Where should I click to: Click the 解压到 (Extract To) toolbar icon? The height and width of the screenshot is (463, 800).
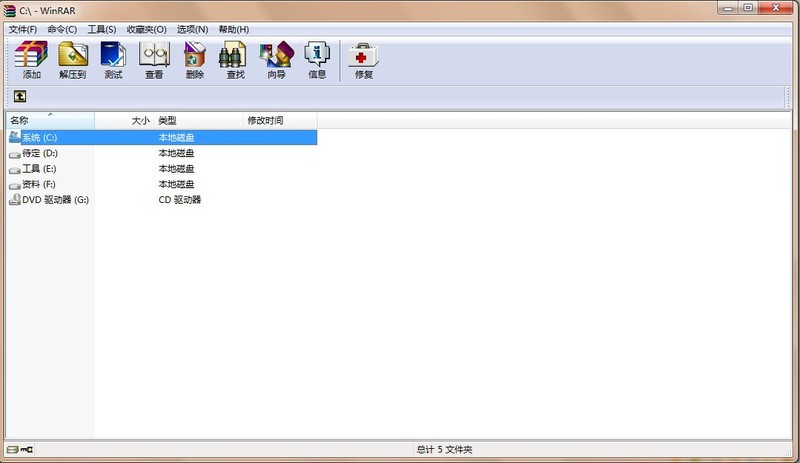(72, 55)
